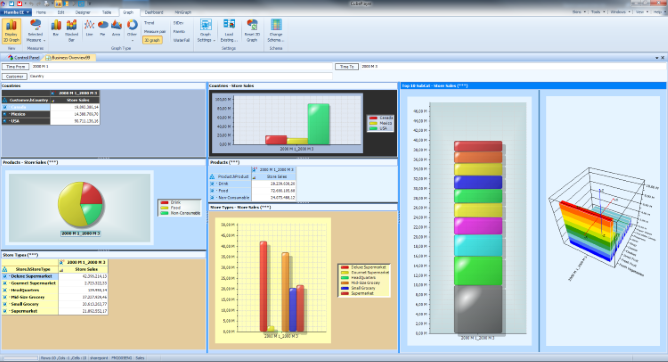This screenshot has height=362, width=668.
Task: Toggle the Canada row checkbox
Action: point(5,107)
